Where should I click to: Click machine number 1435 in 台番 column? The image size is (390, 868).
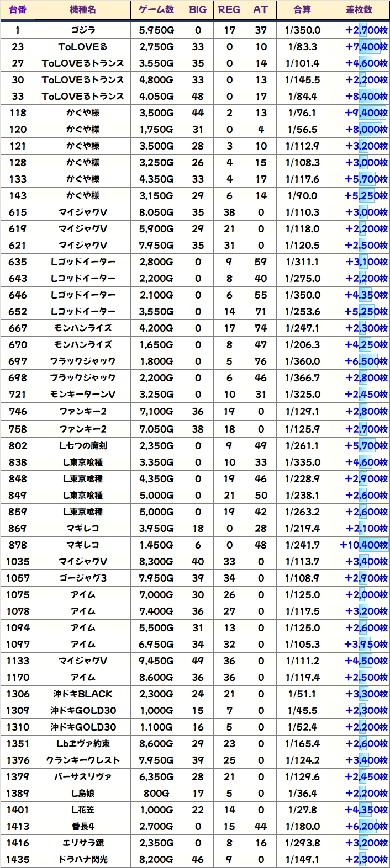[18, 859]
